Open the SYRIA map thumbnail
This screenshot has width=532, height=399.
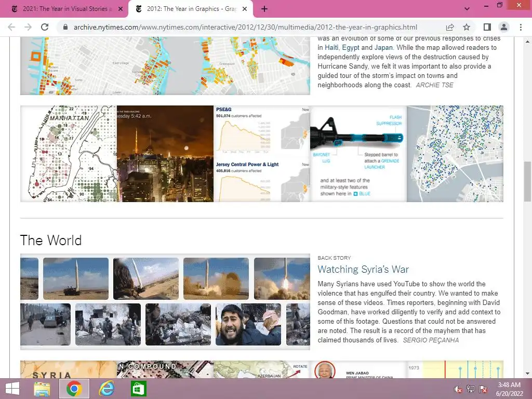[x=69, y=369]
